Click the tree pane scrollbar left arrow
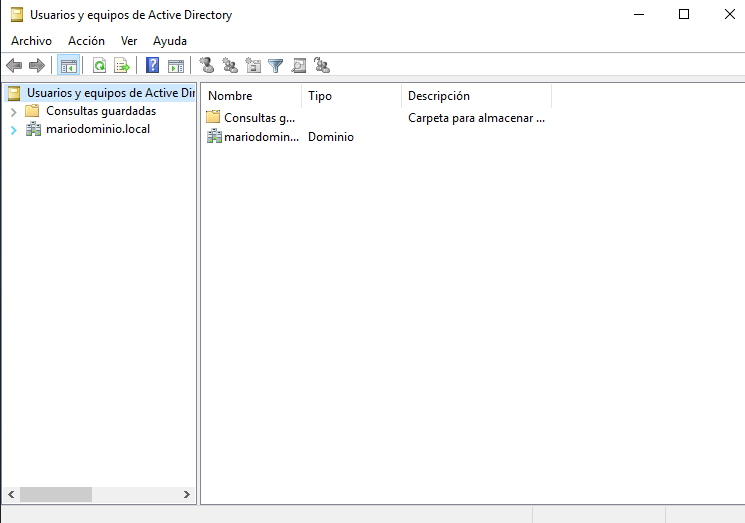The width and height of the screenshot is (745, 523). pyautogui.click(x=11, y=494)
